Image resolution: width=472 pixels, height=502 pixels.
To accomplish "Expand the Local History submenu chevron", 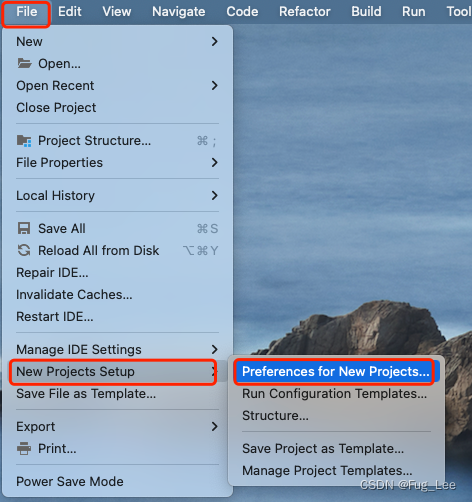I will pyautogui.click(x=214, y=195).
